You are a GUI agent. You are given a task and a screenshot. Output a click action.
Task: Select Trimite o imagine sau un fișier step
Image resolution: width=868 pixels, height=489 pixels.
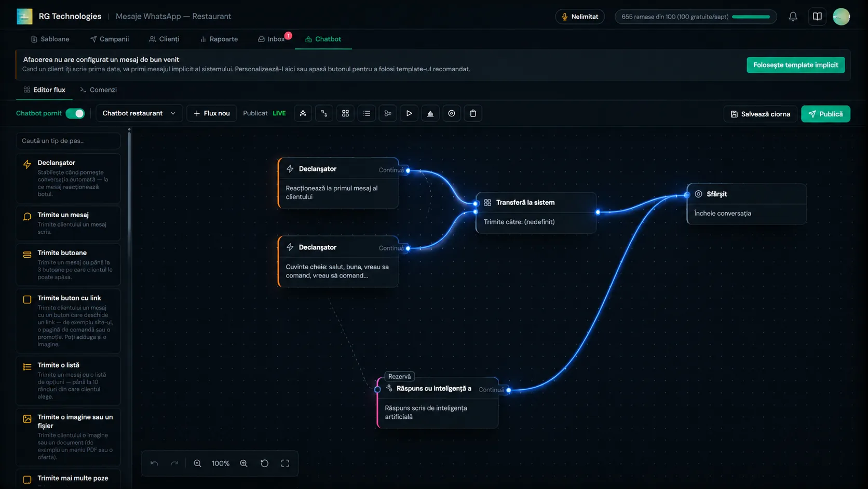(x=69, y=437)
